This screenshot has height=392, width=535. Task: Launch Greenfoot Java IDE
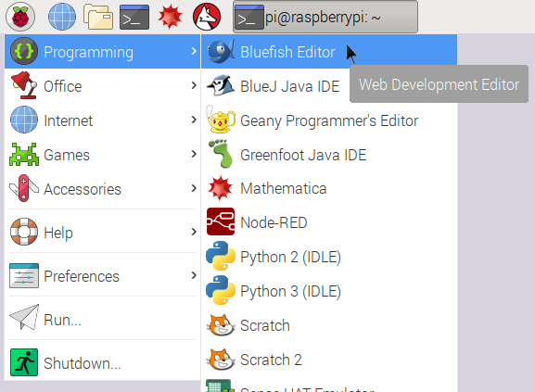point(329,154)
